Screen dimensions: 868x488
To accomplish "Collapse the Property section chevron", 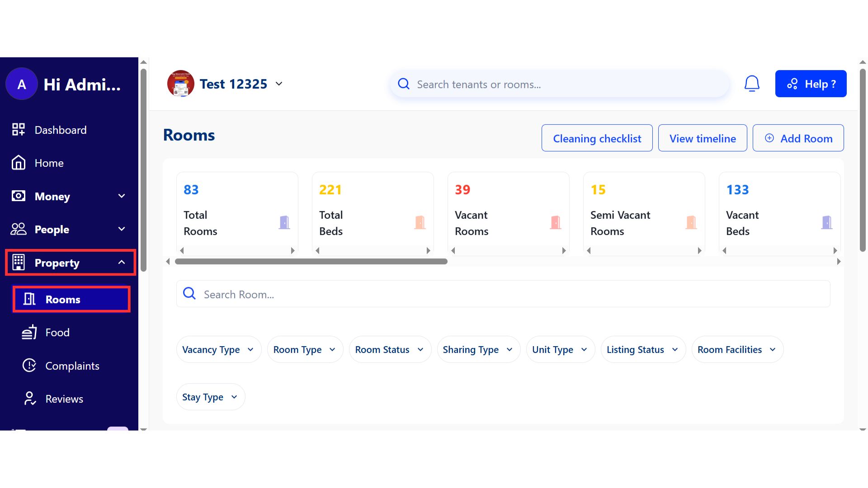I will point(122,263).
